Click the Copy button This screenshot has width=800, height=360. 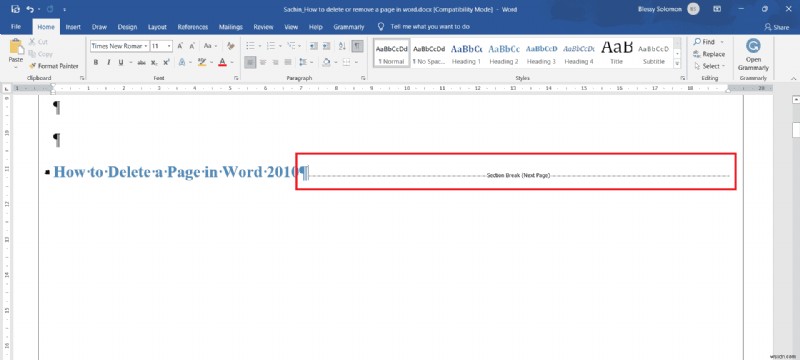pyautogui.click(x=40, y=54)
